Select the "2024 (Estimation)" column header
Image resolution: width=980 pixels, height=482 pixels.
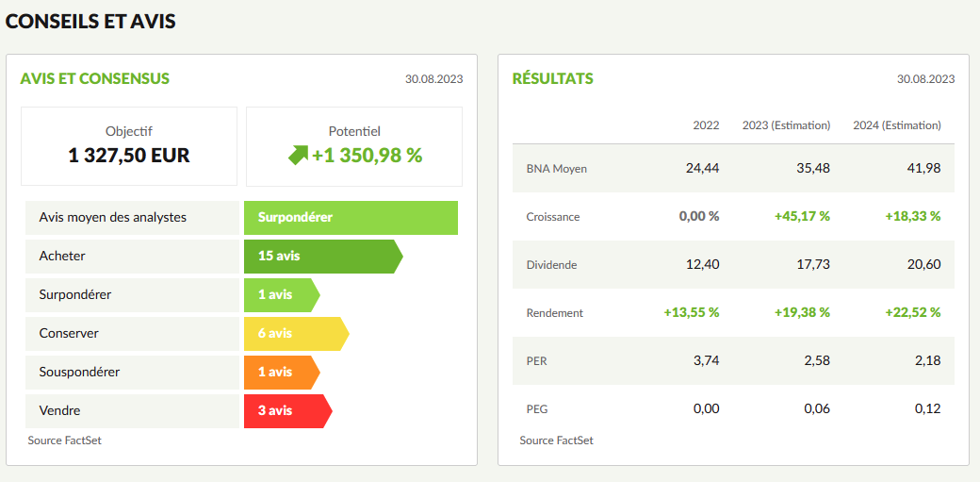pos(896,125)
